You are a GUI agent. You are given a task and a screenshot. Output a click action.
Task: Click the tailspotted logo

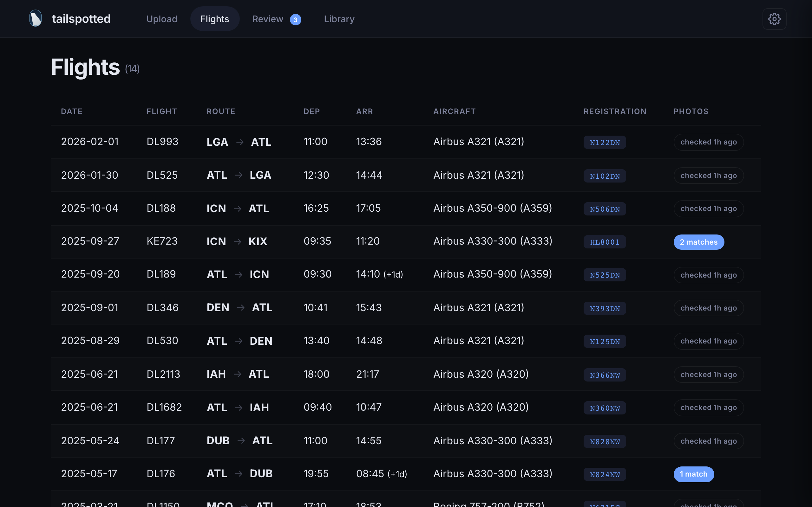coord(70,19)
